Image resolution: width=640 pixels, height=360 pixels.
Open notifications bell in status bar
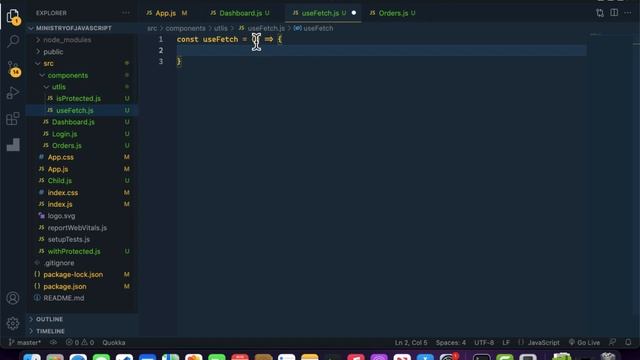[x=628, y=342]
